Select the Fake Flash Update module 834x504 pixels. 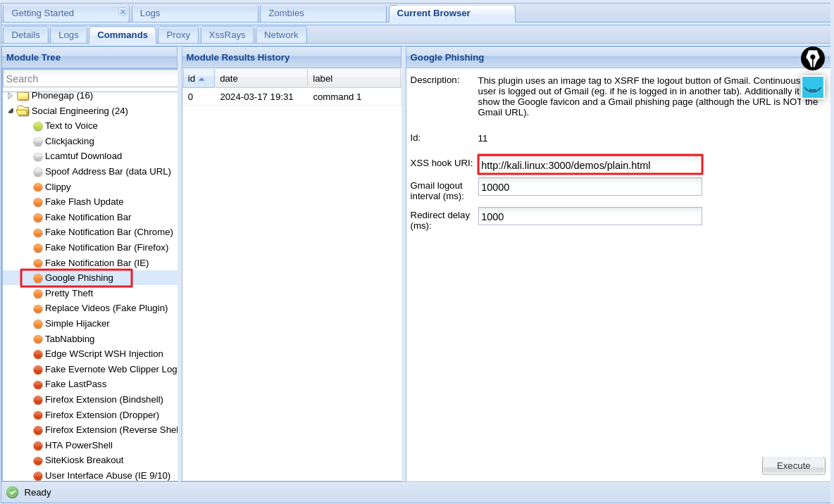84,202
